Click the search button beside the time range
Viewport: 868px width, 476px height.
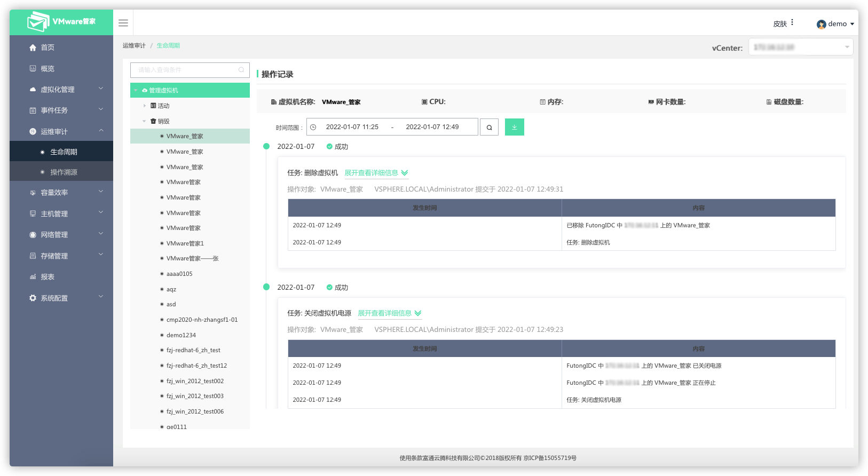click(x=489, y=128)
